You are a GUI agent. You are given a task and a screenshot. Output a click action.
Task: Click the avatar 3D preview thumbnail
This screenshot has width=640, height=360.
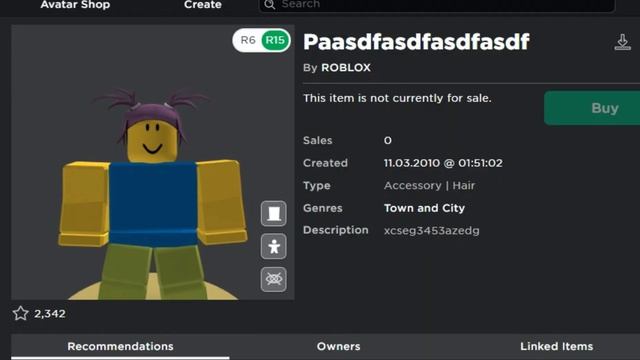(x=153, y=162)
